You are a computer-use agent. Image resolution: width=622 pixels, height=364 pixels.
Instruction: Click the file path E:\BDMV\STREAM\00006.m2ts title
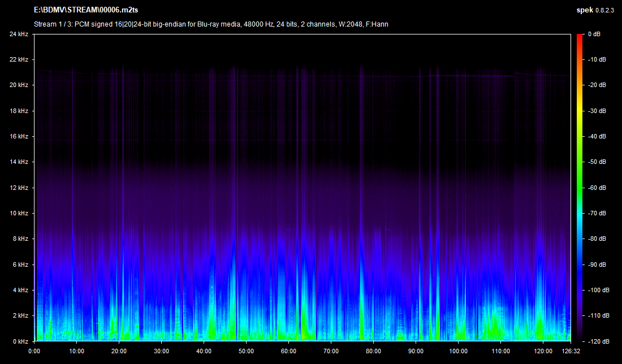(85, 10)
